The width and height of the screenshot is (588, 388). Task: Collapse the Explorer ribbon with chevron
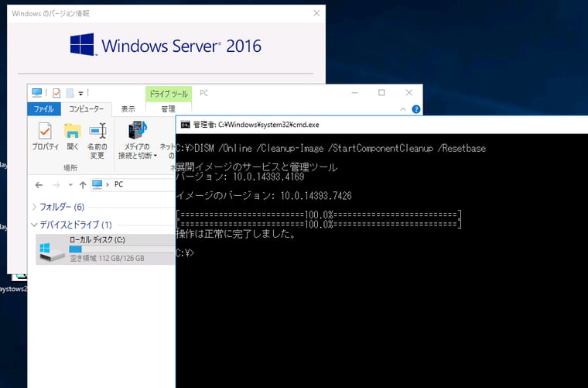pyautogui.click(x=403, y=109)
